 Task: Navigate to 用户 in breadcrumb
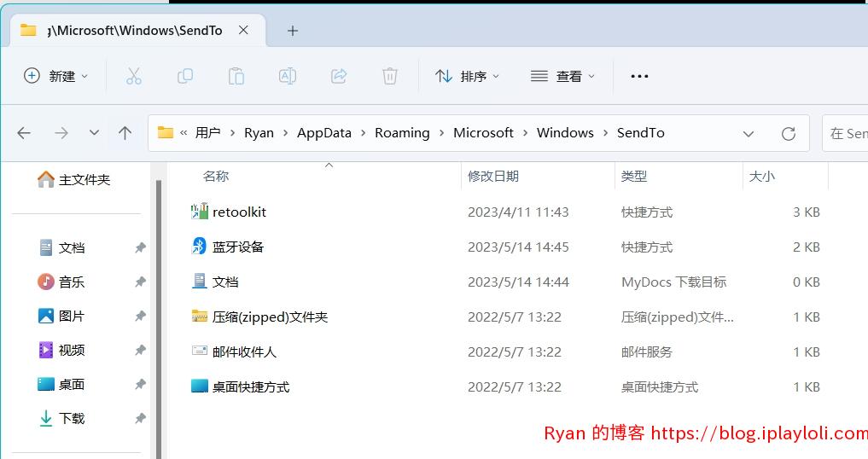click(207, 133)
